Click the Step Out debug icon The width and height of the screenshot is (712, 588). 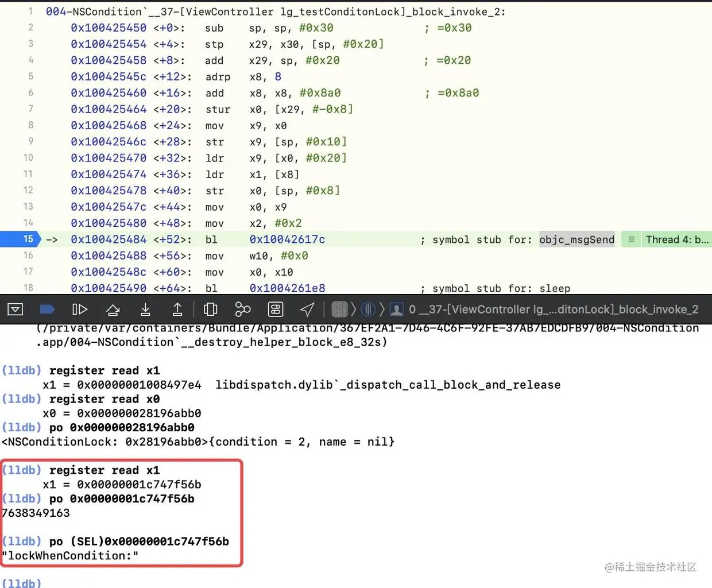tap(177, 310)
